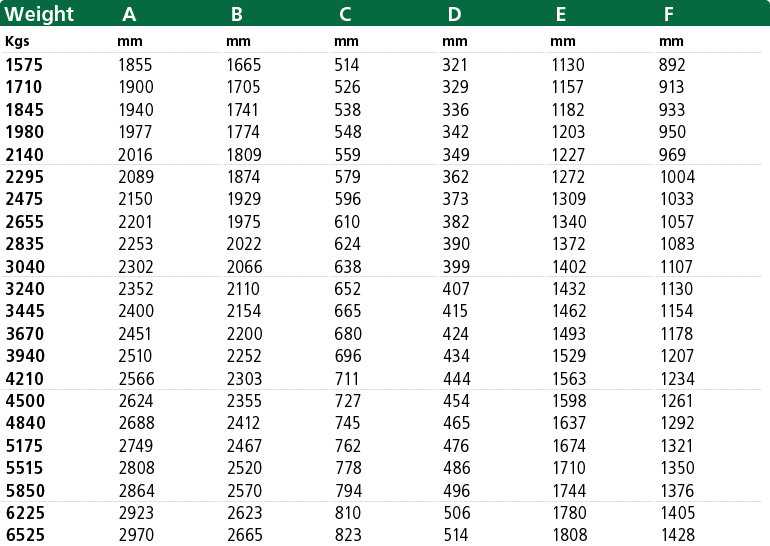Select the 2295 weight row label
This screenshot has height=546, width=770.
(x=25, y=177)
